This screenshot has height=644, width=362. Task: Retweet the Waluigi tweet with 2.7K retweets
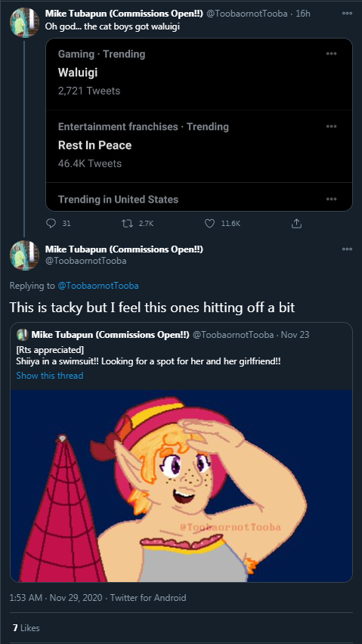126,223
